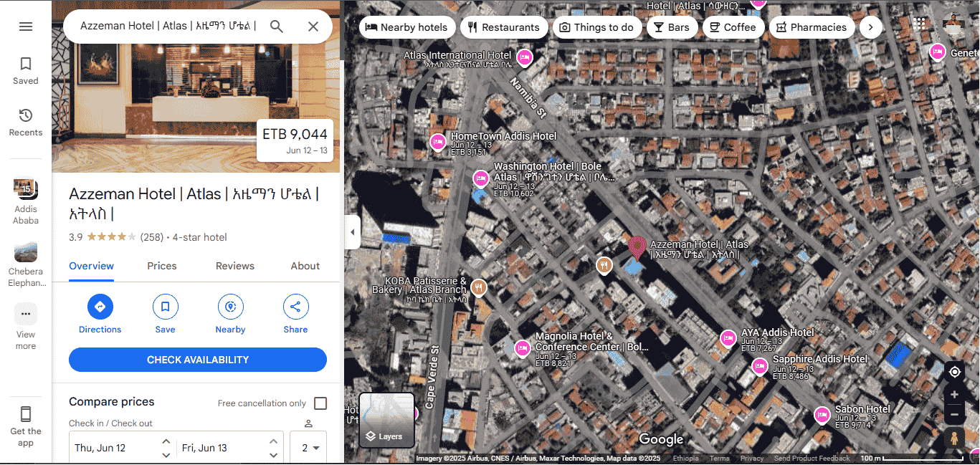Click the search magnifier icon
The height and width of the screenshot is (465, 980).
(277, 27)
